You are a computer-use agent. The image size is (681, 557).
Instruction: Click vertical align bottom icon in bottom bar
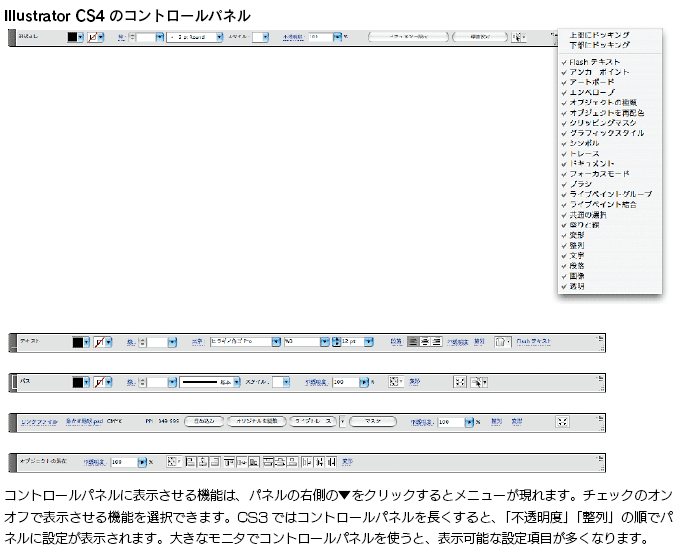point(254,462)
